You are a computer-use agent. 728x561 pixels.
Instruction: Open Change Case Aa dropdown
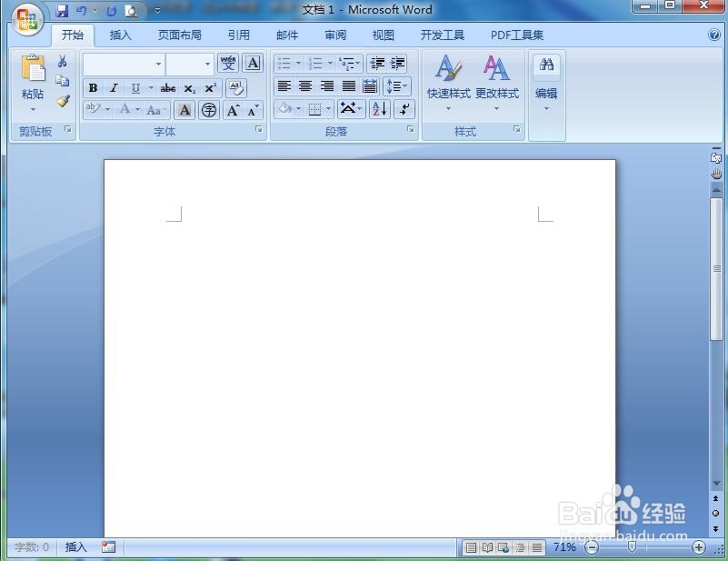[x=155, y=110]
